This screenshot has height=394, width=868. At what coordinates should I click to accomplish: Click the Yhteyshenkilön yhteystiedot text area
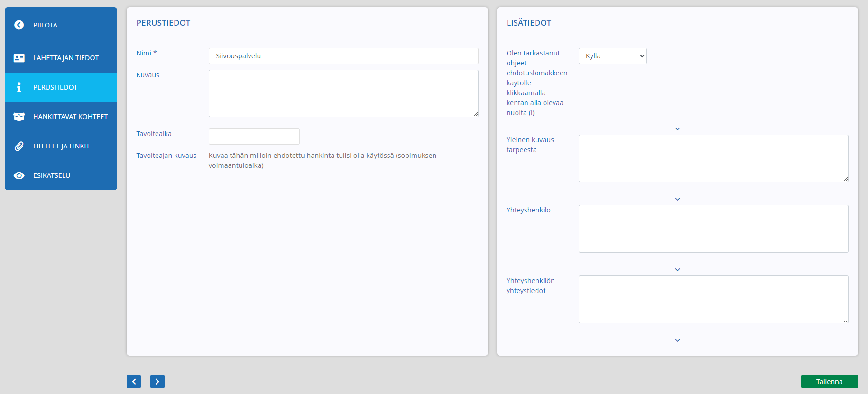point(713,299)
